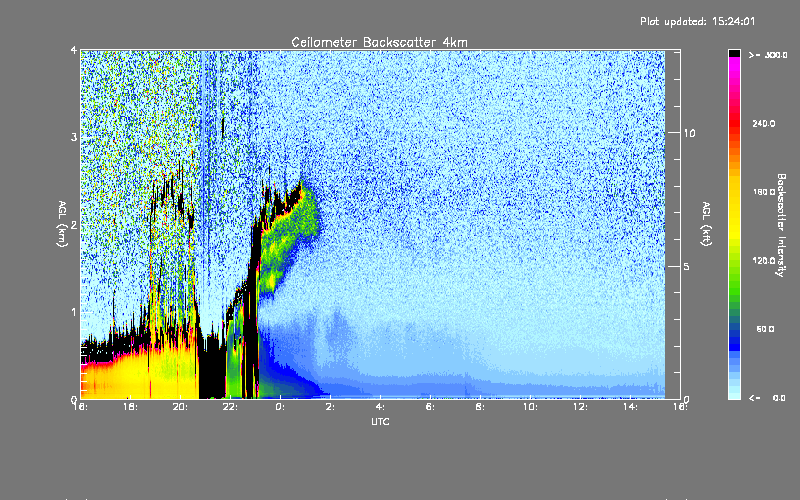The width and height of the screenshot is (800, 500).
Task: Click the '3' tick on the km axis
Action: 74,138
